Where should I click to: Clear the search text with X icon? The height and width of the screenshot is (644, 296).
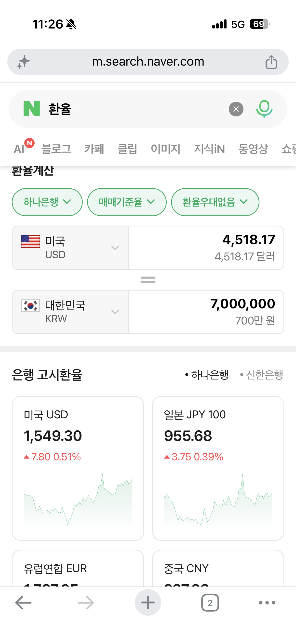236,109
